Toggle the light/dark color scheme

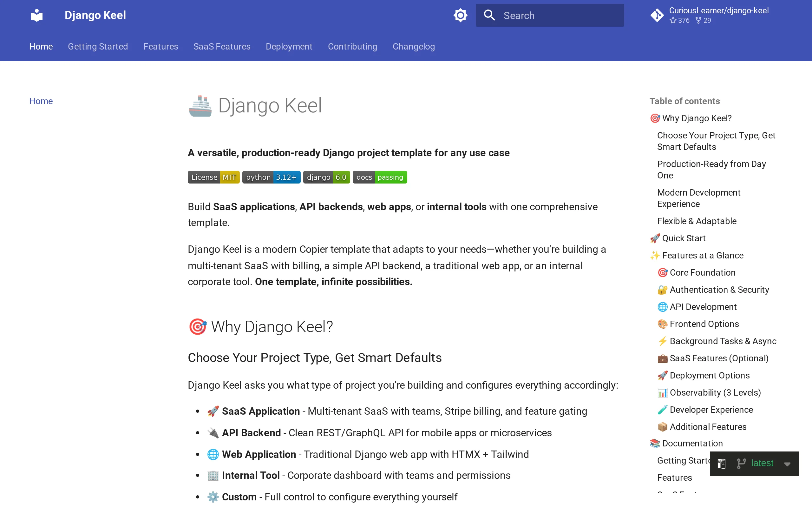460,15
